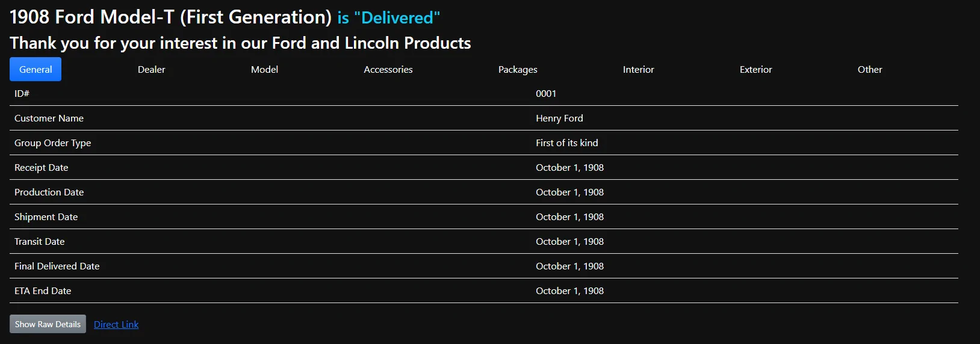The height and width of the screenshot is (344, 980).
Task: Click the Receipt Date row label
Action: tap(42, 167)
